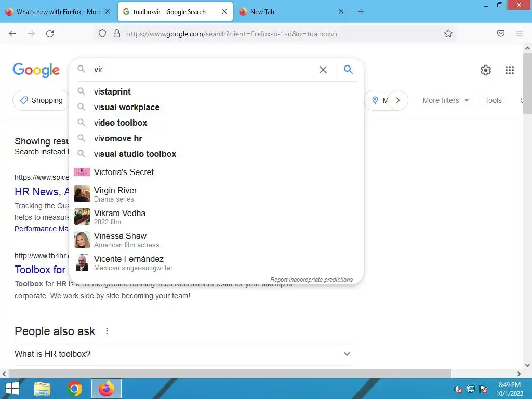Select Firefox on the taskbar
This screenshot has height=399, width=532.
(x=107, y=389)
